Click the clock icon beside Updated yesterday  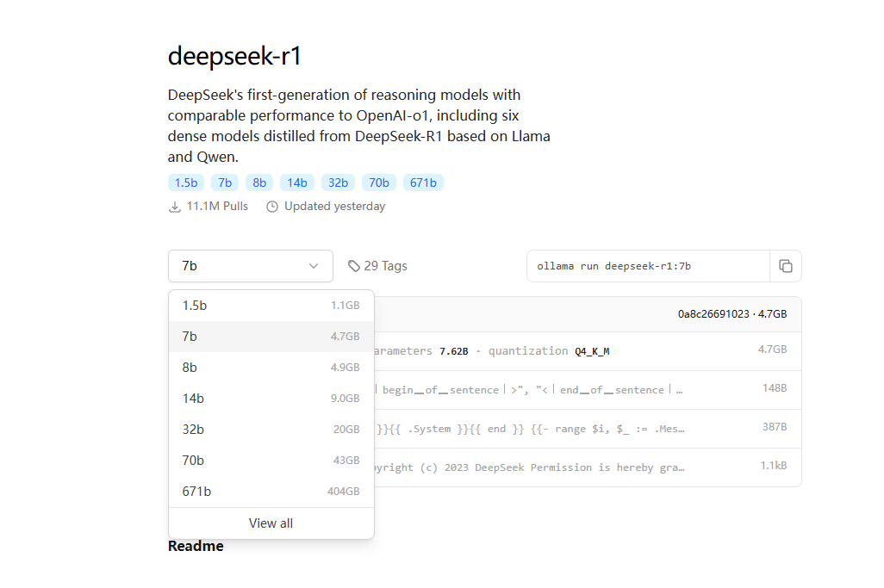[272, 207]
